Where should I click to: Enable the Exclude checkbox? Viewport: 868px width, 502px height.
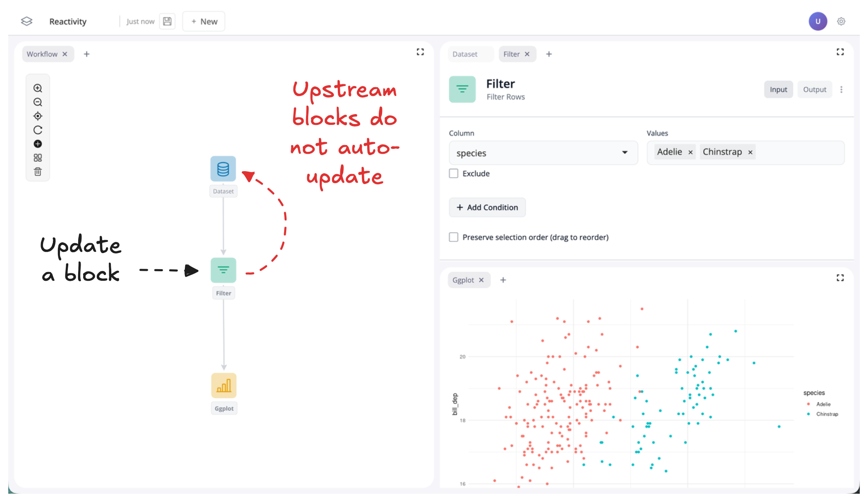[x=454, y=174]
